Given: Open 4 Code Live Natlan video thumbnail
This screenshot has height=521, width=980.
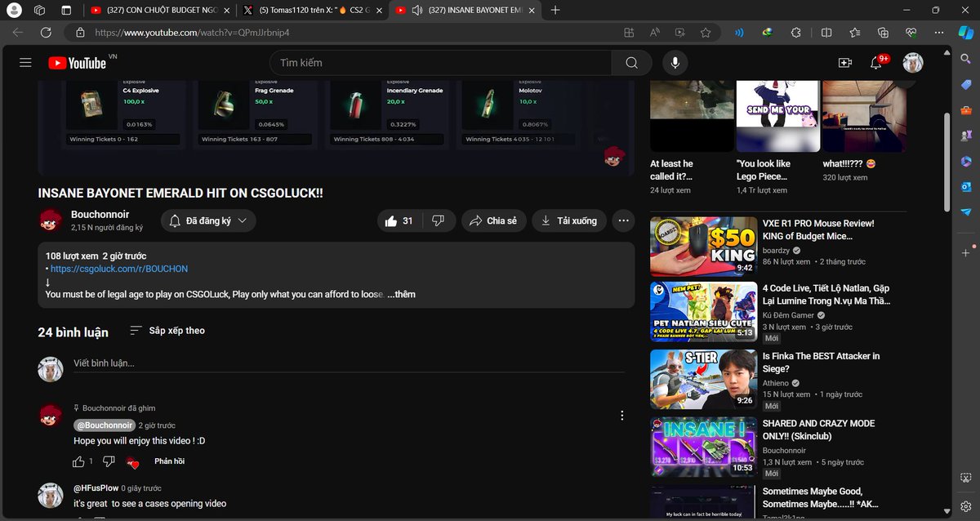Looking at the screenshot, I should click(703, 312).
